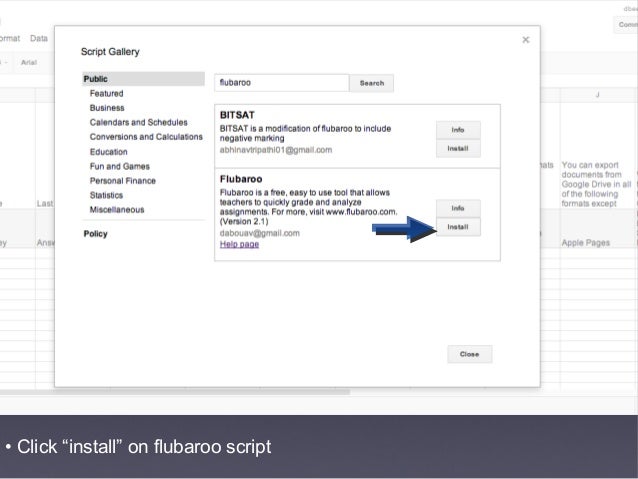This screenshot has width=638, height=479.
Task: Open the Flubaroo Help page link
Action: 239,244
